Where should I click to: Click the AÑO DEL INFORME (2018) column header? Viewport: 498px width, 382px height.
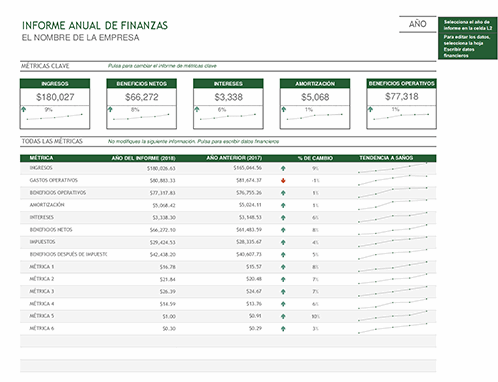pos(143,158)
